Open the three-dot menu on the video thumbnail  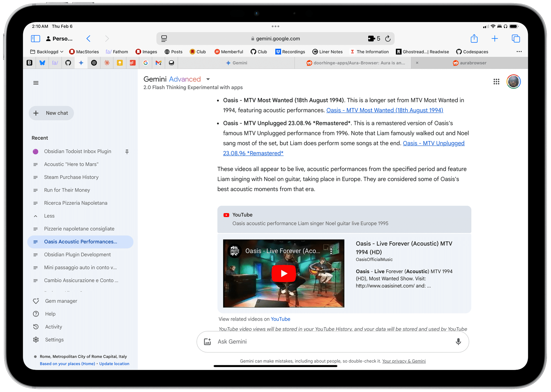(x=331, y=251)
